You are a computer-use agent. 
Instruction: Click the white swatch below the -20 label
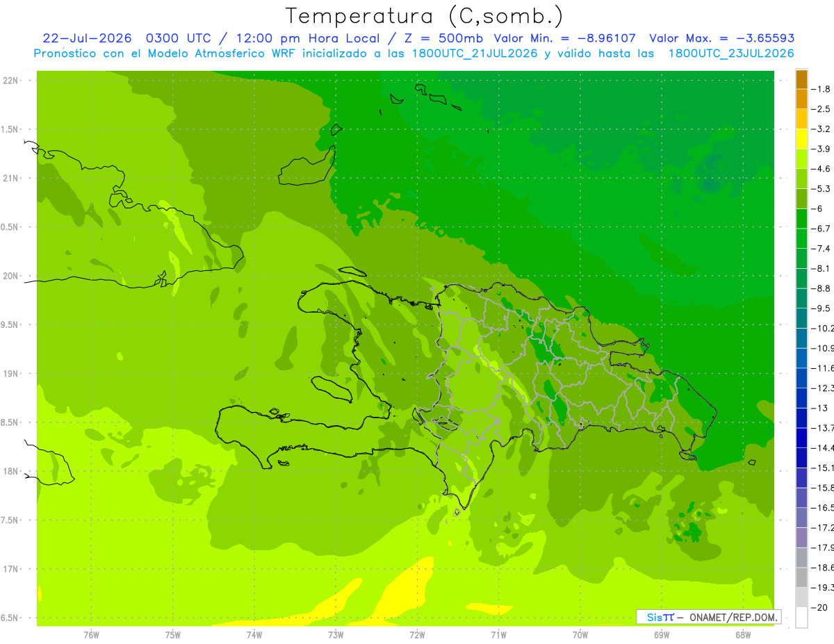click(x=801, y=618)
